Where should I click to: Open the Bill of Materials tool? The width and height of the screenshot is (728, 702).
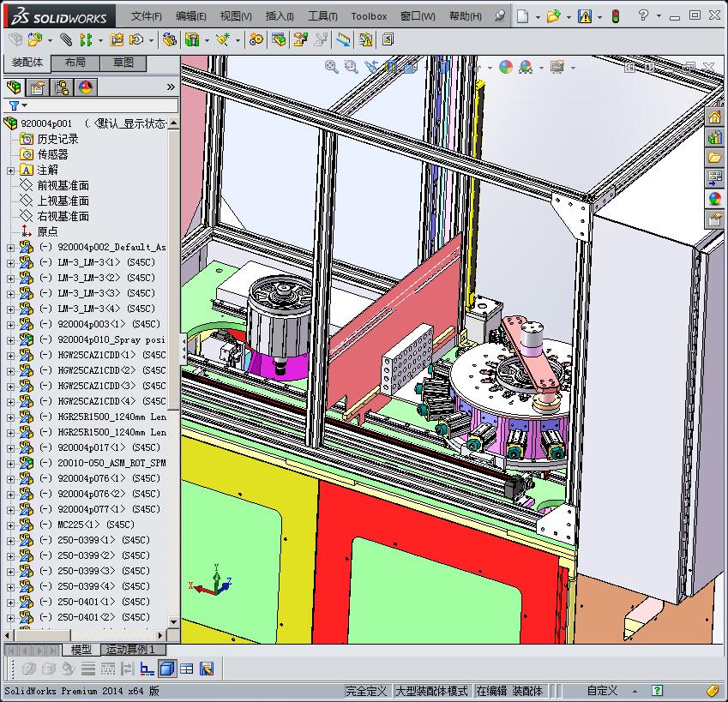279,40
